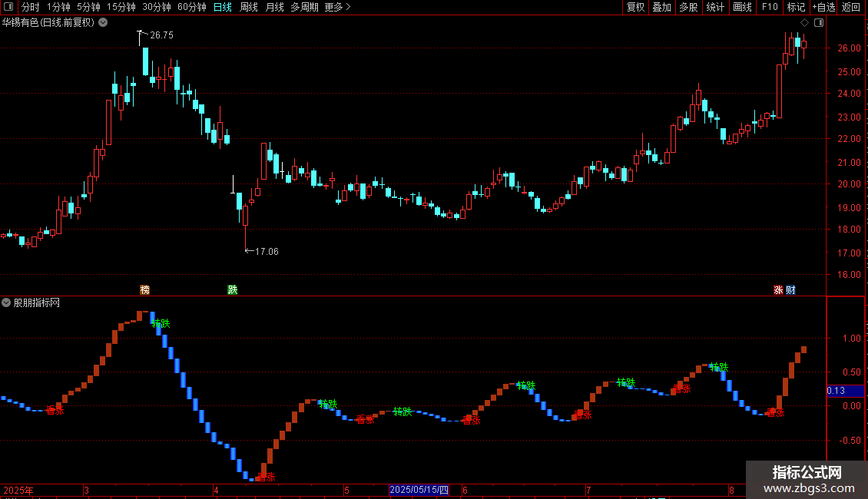Click the 股朋指标网 indicator name
The image size is (868, 499).
point(37,302)
